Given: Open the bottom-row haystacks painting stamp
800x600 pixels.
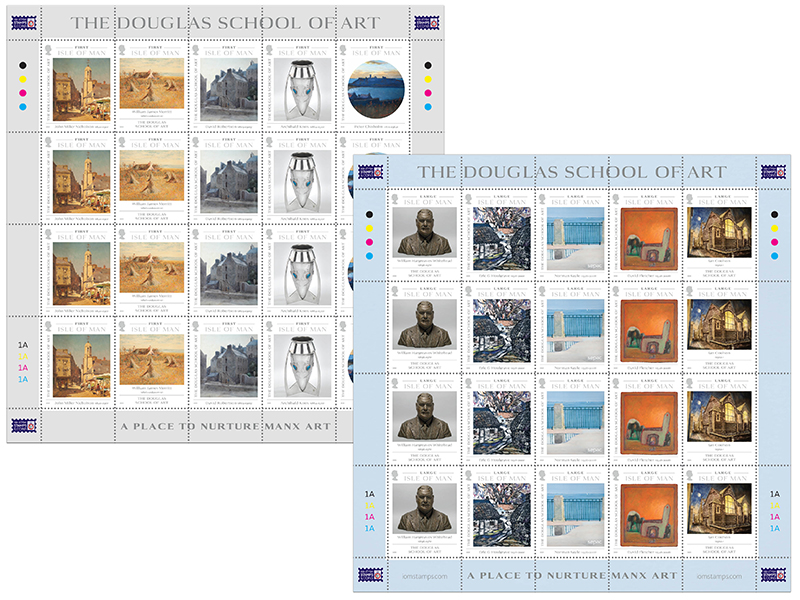Looking at the screenshot, I should [152, 362].
